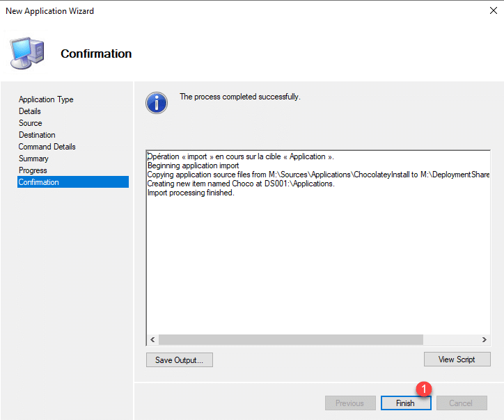Click the output scrollbar right arrow
The height and width of the screenshot is (420, 504).
click(x=485, y=339)
